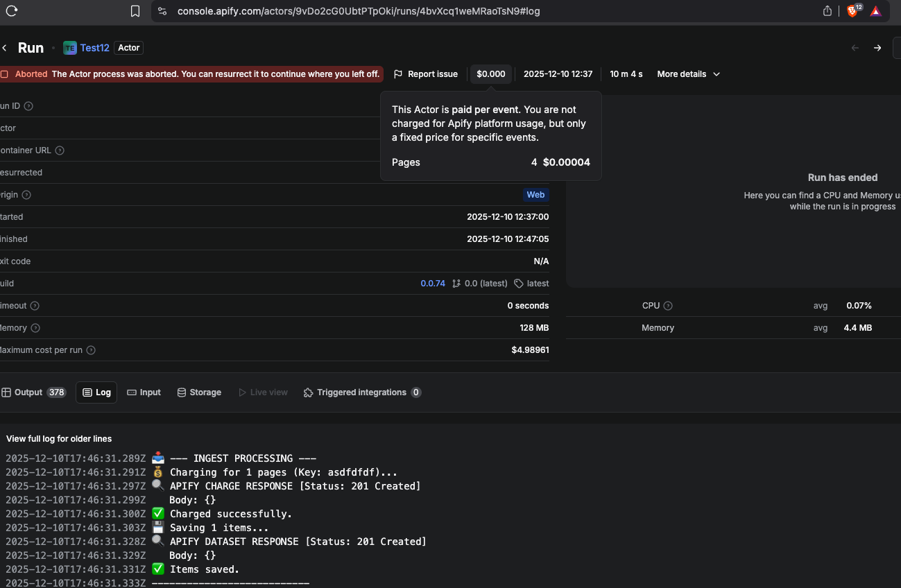The image size is (901, 588).
Task: Open build 0.0.74 link
Action: pyautogui.click(x=433, y=284)
